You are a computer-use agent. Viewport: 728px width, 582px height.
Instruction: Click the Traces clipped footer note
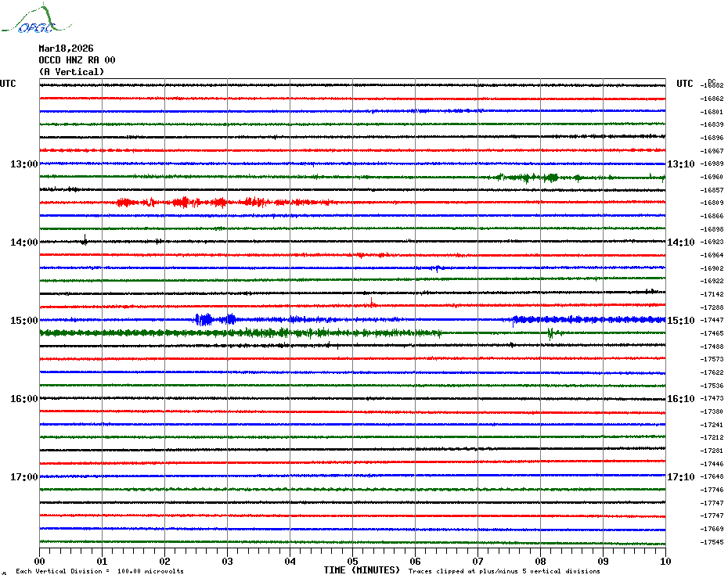(x=504, y=572)
